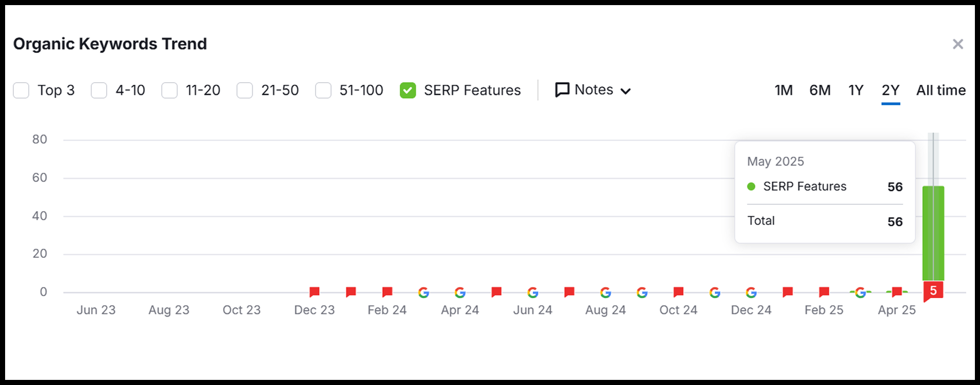Click the green SERP Features legend dot

(751, 186)
